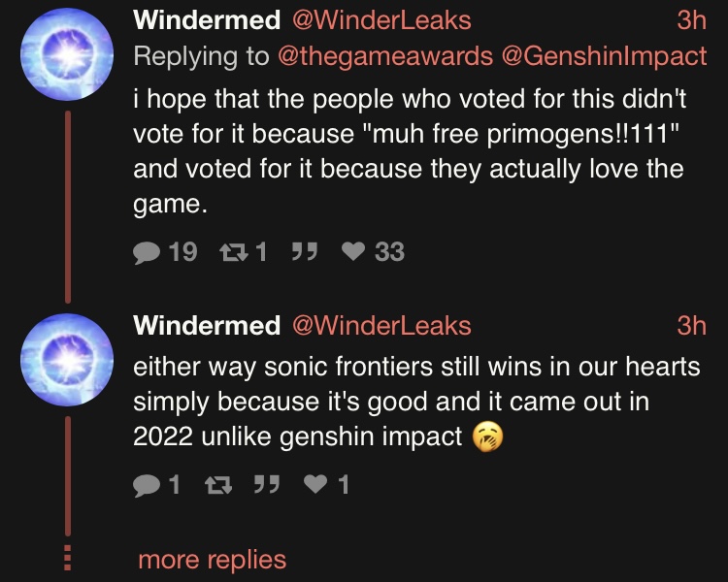Like the sonic frontiers tweet
Viewport: 728px width, 582px height.
pos(315,485)
